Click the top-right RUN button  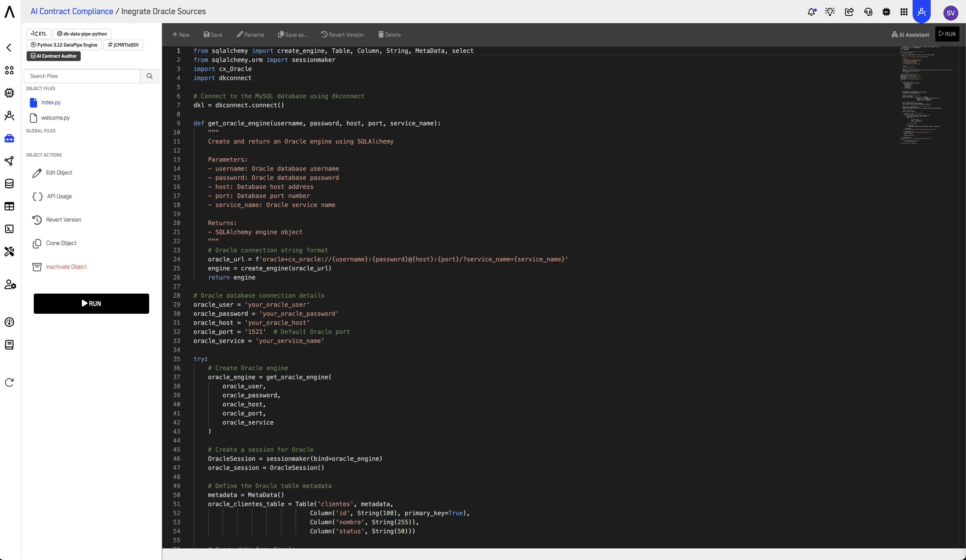pos(947,34)
